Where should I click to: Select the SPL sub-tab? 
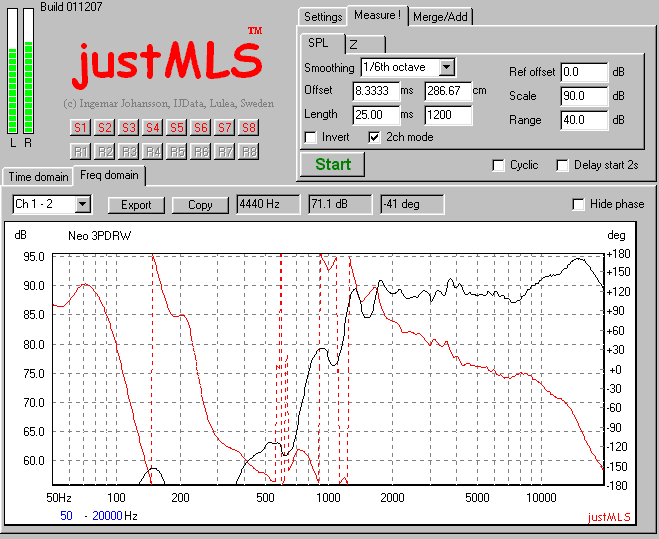pos(323,43)
